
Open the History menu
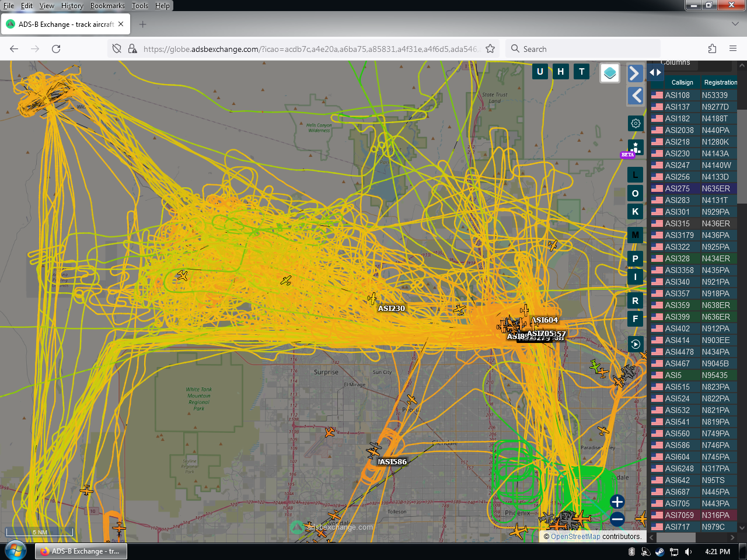pyautogui.click(x=72, y=6)
